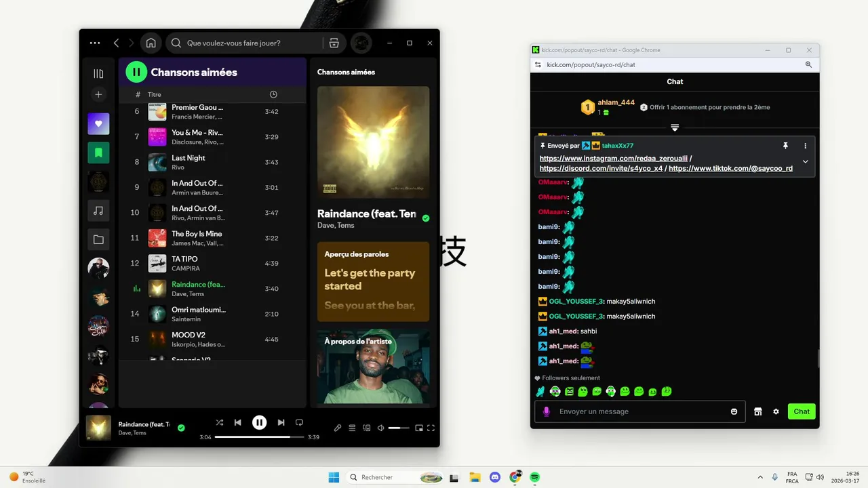
Task: Expand the gift leaderboard chevron in Kick chat
Action: pyautogui.click(x=675, y=127)
